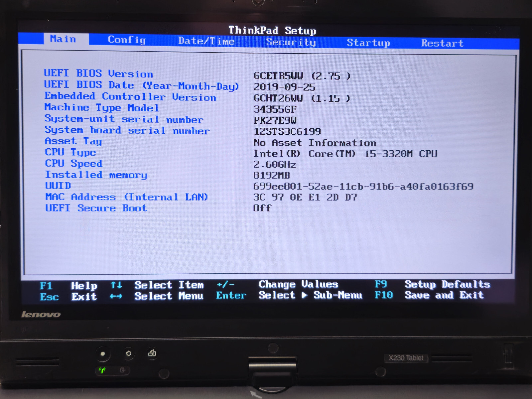Click the Select Item hint text
Image resolution: width=532 pixels, height=399 pixels.
pos(169,285)
